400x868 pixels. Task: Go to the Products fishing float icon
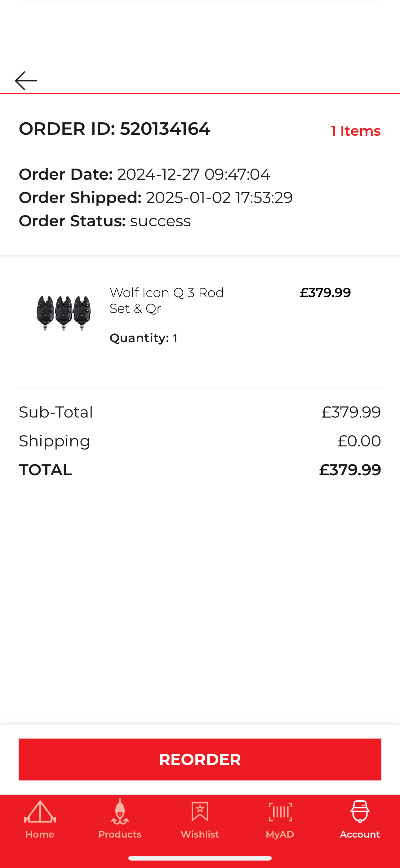point(120,812)
